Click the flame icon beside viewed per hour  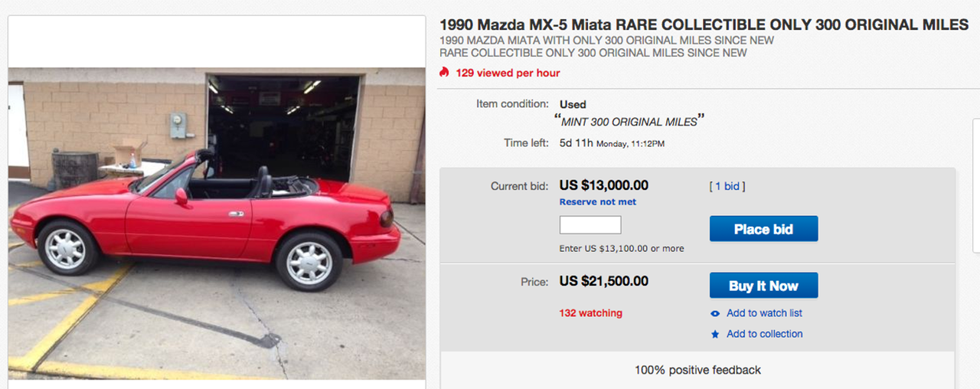pyautogui.click(x=445, y=73)
